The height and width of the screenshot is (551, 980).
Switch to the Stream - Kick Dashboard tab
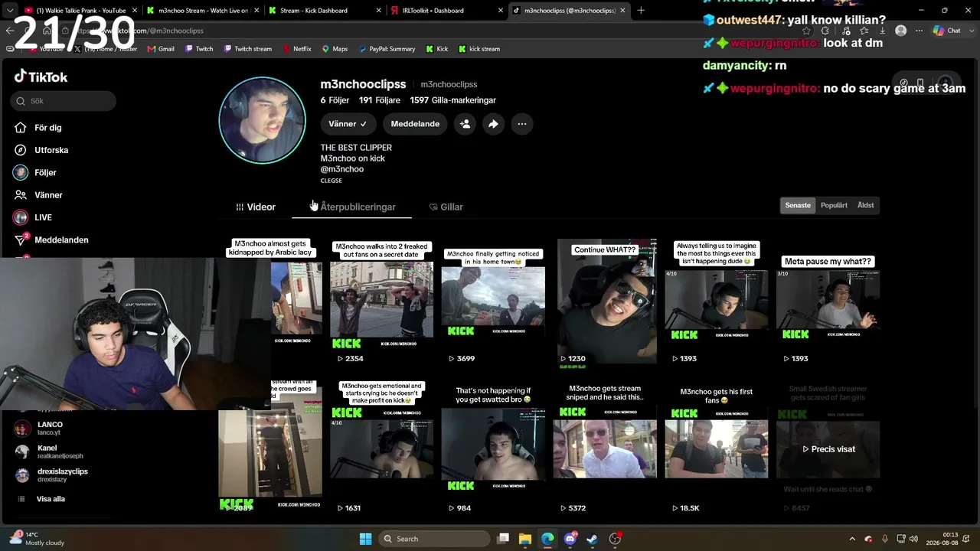[325, 11]
